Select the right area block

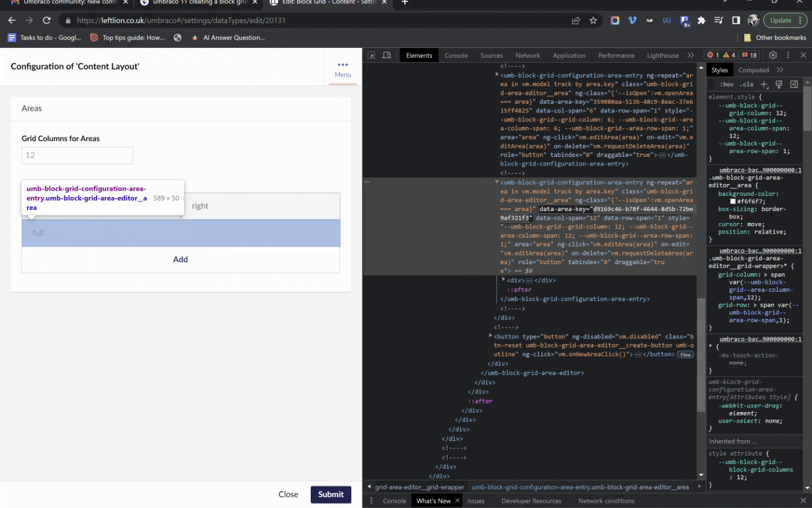pos(262,206)
